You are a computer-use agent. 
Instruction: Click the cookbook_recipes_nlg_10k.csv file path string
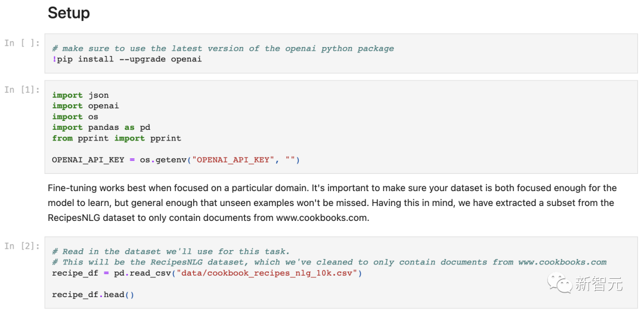267,273
